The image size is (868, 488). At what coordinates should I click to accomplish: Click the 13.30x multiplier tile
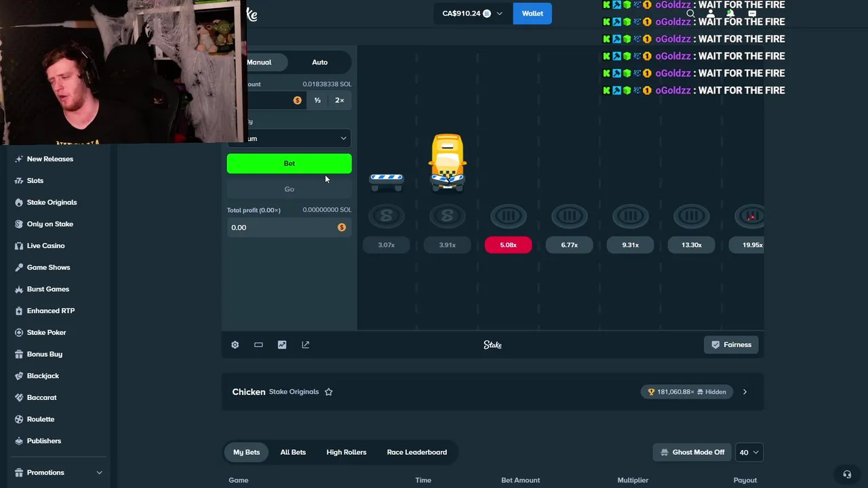point(692,245)
